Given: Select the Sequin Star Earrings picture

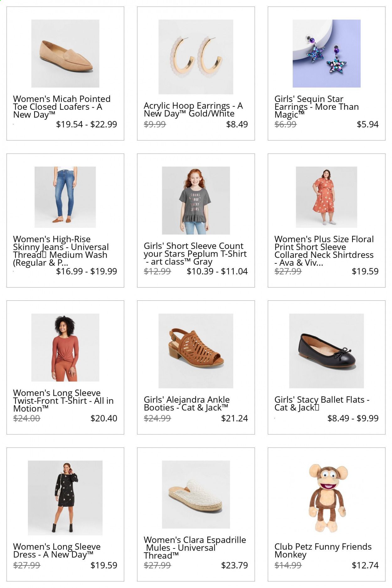Looking at the screenshot, I should click(x=326, y=54).
